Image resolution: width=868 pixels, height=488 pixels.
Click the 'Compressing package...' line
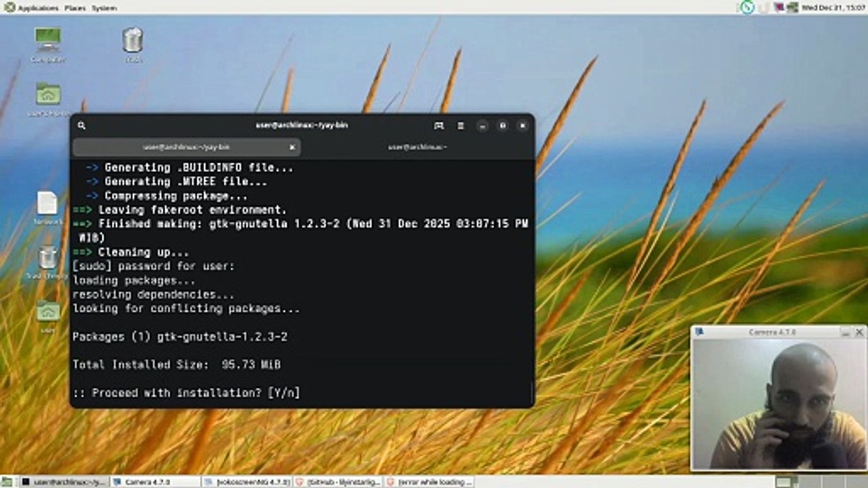[167, 196]
